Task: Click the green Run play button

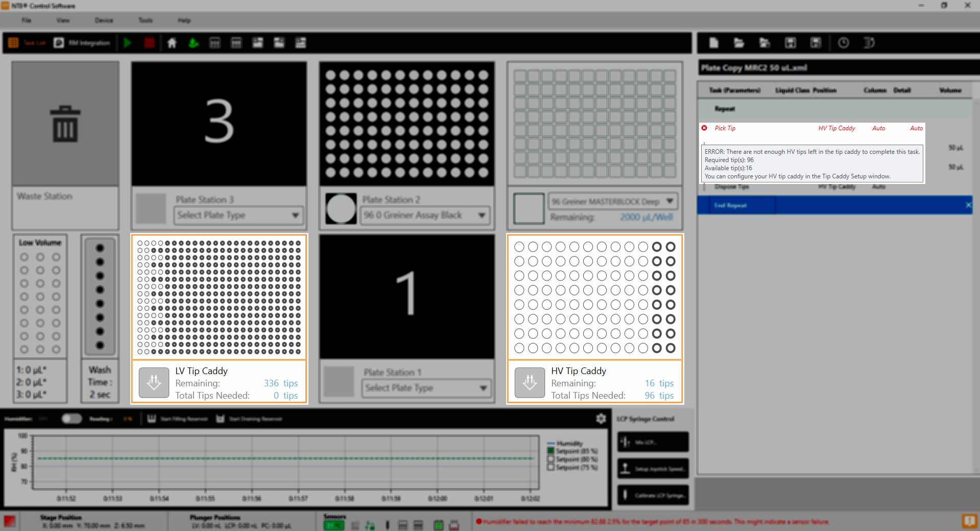Action: pos(128,43)
